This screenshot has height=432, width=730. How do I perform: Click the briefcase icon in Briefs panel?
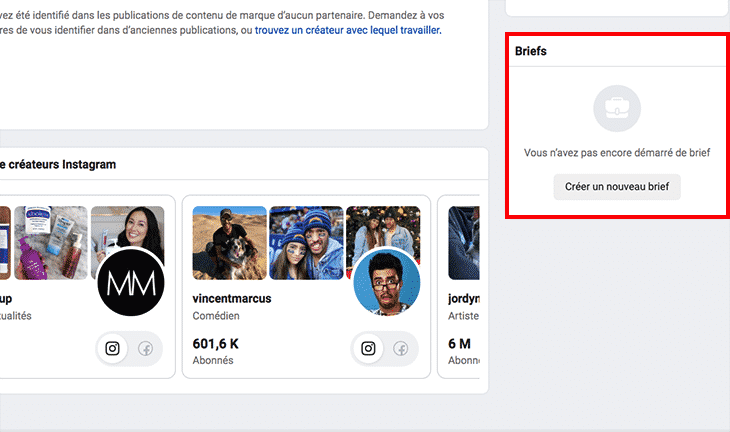tap(616, 109)
